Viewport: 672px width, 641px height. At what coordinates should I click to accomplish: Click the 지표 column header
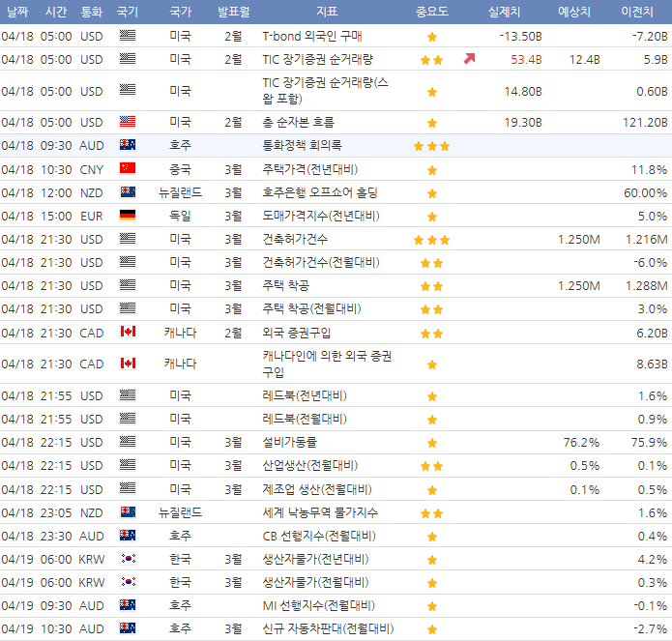tap(327, 12)
